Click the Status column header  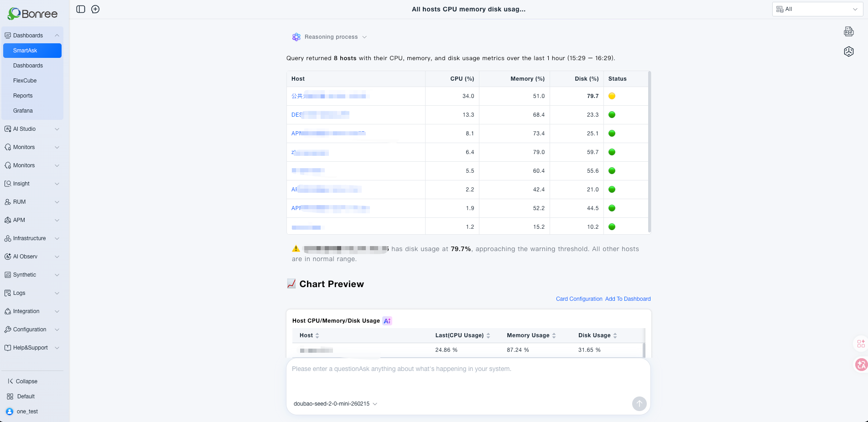pos(617,79)
